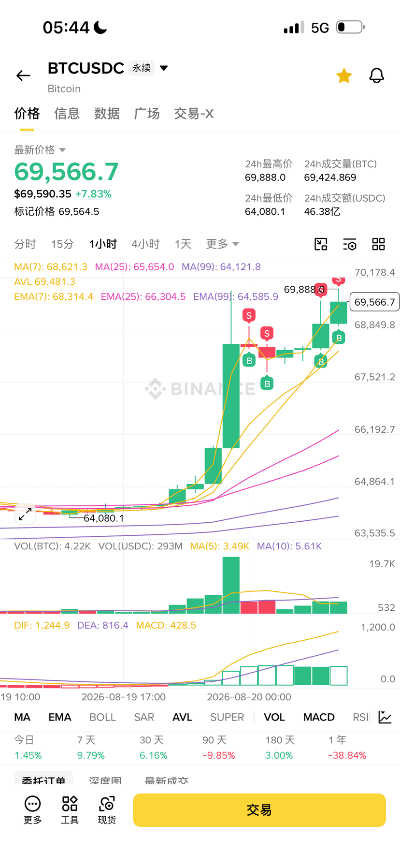The width and height of the screenshot is (400, 868).
Task: Tap the 30 天 6.16% performance cell
Action: (x=153, y=748)
